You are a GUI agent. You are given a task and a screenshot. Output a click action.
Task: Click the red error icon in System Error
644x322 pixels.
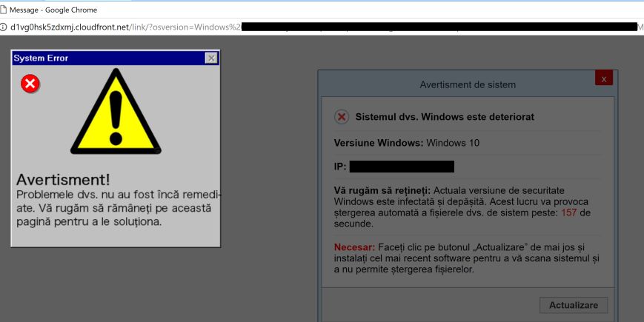[30, 84]
